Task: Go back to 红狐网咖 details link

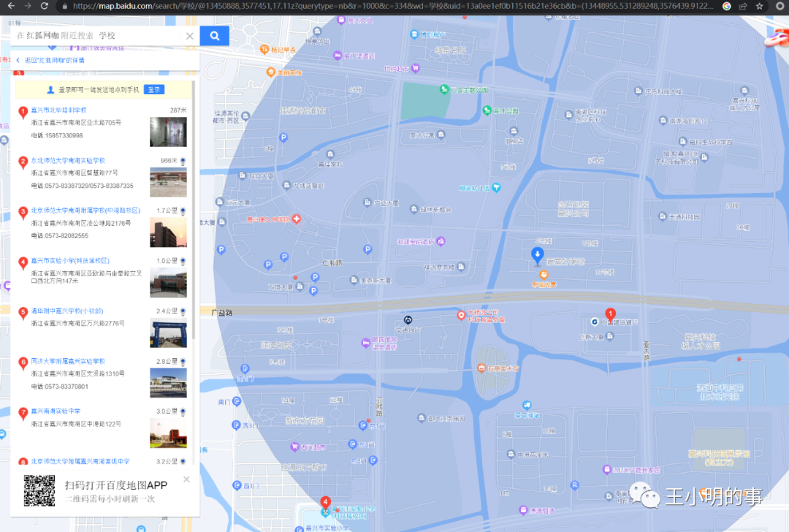Action: (x=54, y=61)
